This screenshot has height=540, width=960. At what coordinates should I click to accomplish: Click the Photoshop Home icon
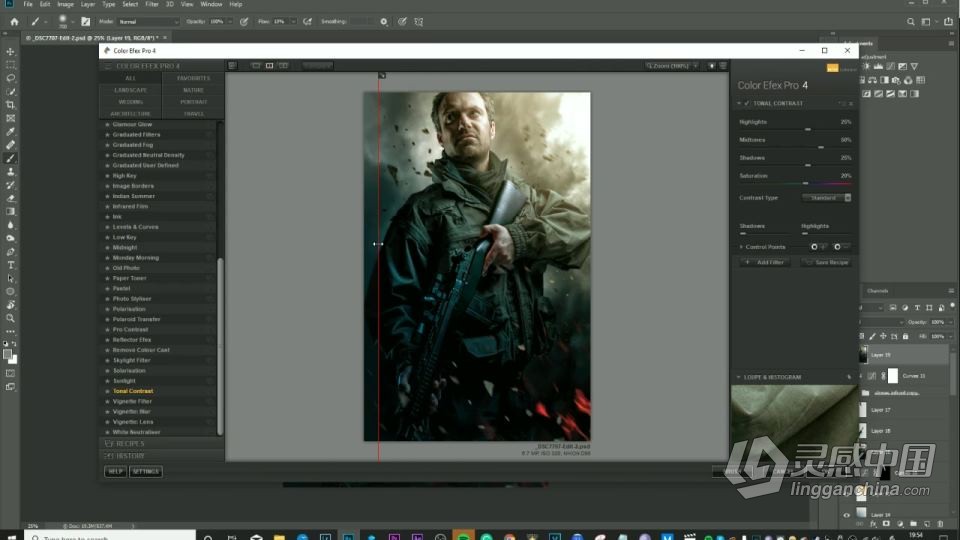pyautogui.click(x=14, y=21)
